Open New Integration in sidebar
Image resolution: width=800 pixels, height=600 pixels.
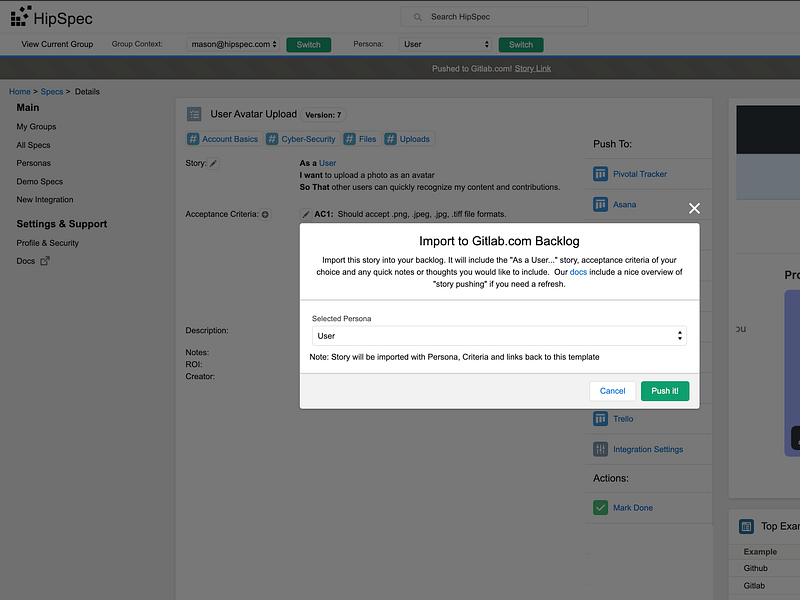pos(44,199)
